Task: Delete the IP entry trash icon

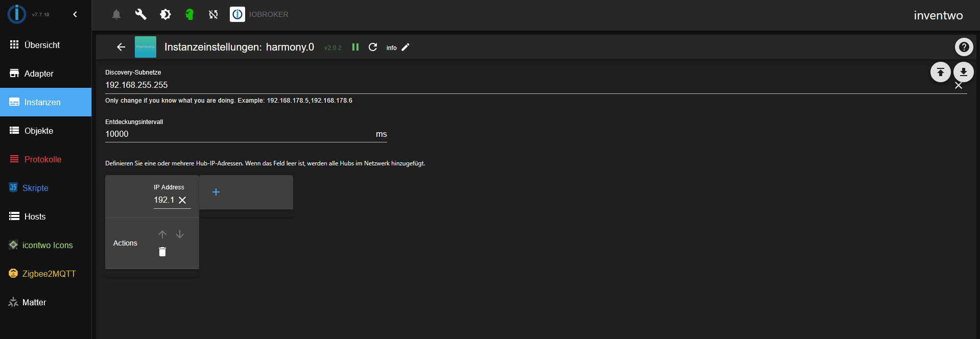Action: click(162, 252)
